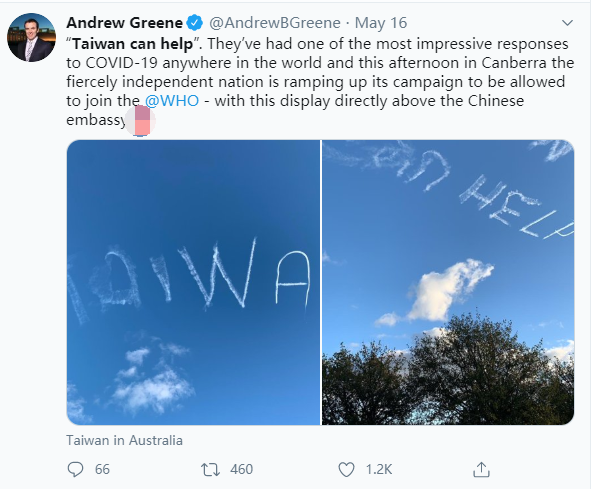Image resolution: width=594 pixels, height=489 pixels.
Task: Like the tweet with the heart icon
Action: click(346, 470)
